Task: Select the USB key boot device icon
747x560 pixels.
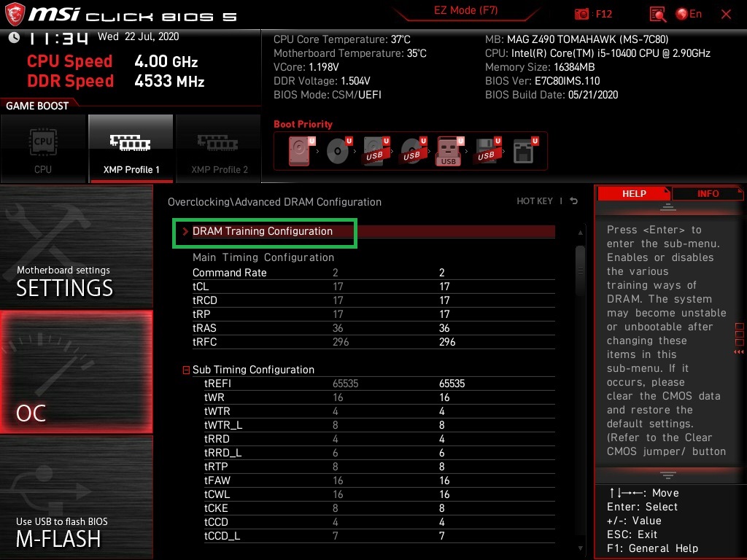Action: [449, 152]
